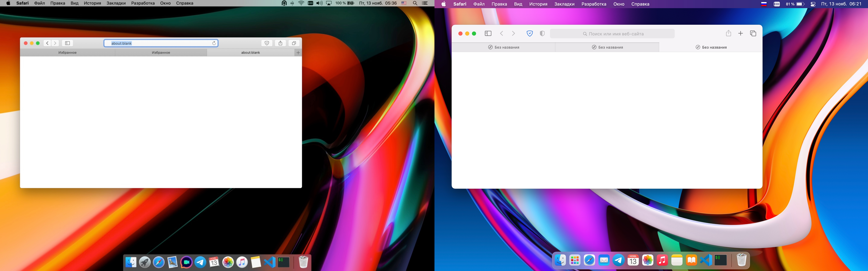
Task: Open Закладки menu in the 06:21 menu bar
Action: pyautogui.click(x=564, y=4)
